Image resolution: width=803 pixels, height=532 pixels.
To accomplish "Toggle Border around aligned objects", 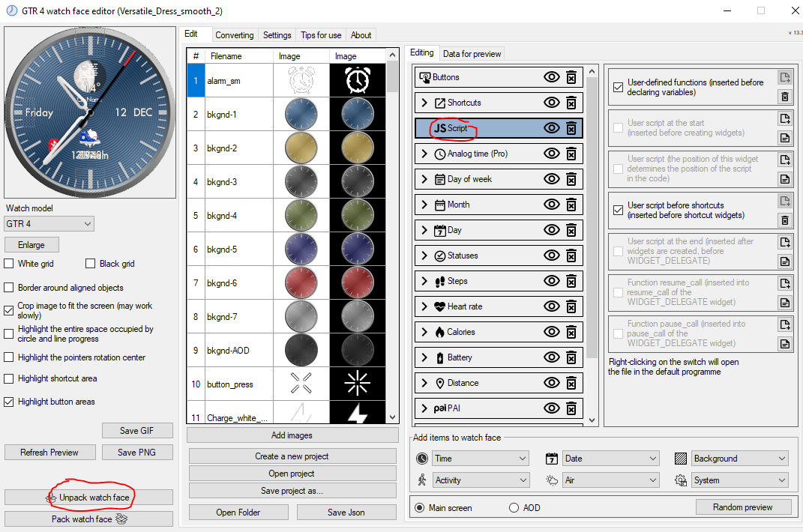I will click(x=9, y=288).
